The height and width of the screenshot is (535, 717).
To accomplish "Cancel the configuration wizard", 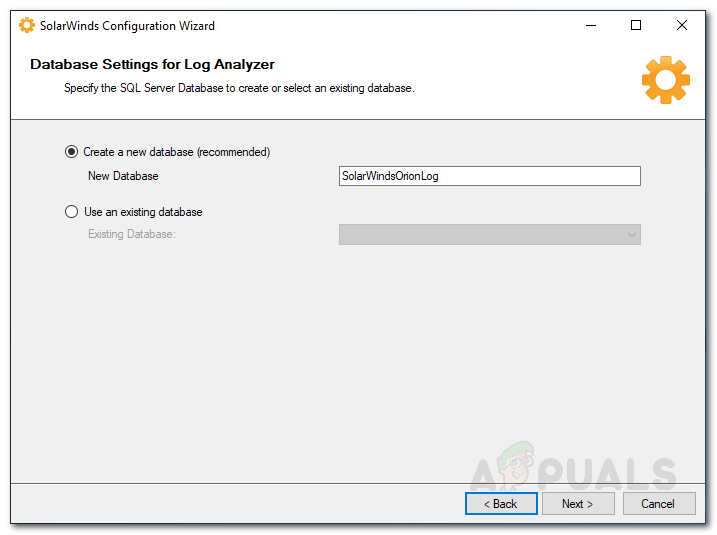I will (658, 504).
